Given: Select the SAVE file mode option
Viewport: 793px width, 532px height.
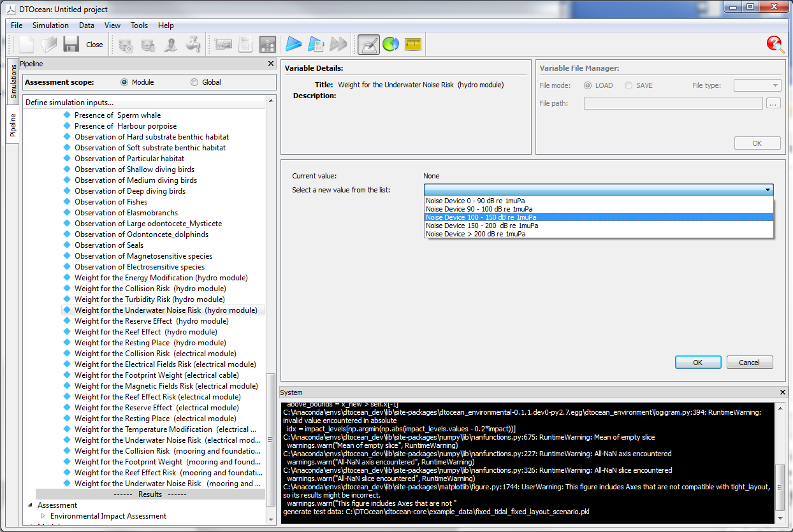Looking at the screenshot, I should 628,85.
